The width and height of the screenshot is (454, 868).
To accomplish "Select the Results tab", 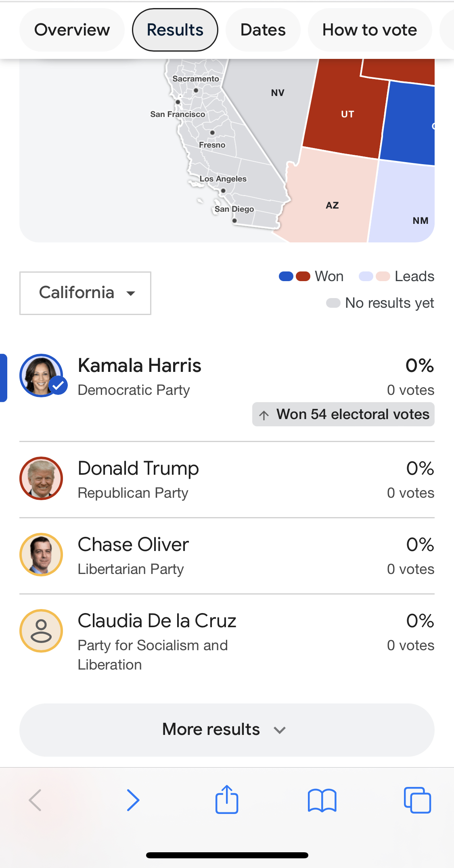I will click(x=175, y=30).
